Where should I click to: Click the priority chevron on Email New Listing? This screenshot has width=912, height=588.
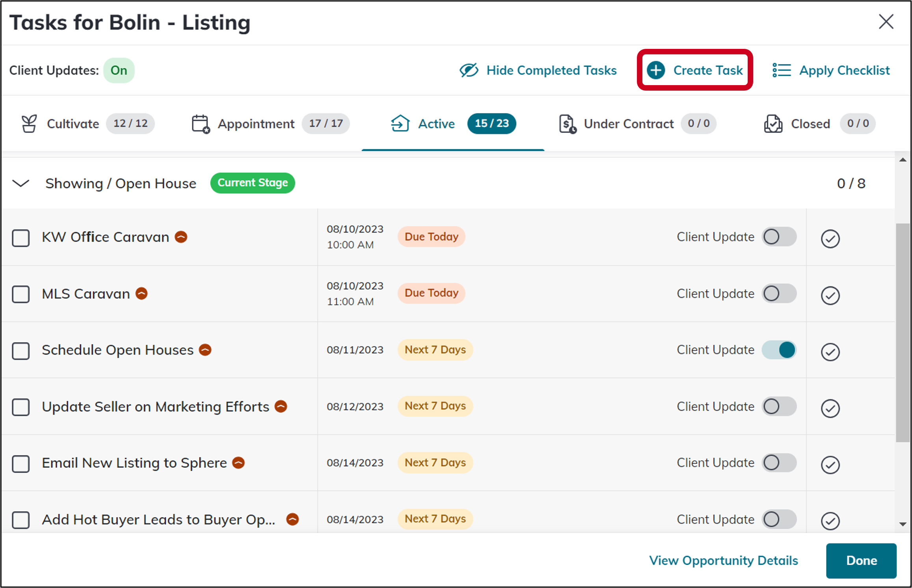click(238, 463)
